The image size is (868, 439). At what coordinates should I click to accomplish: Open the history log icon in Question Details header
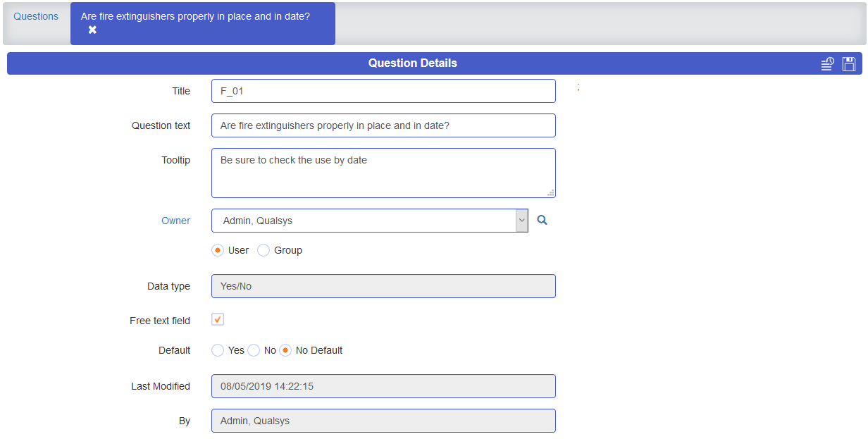click(828, 64)
